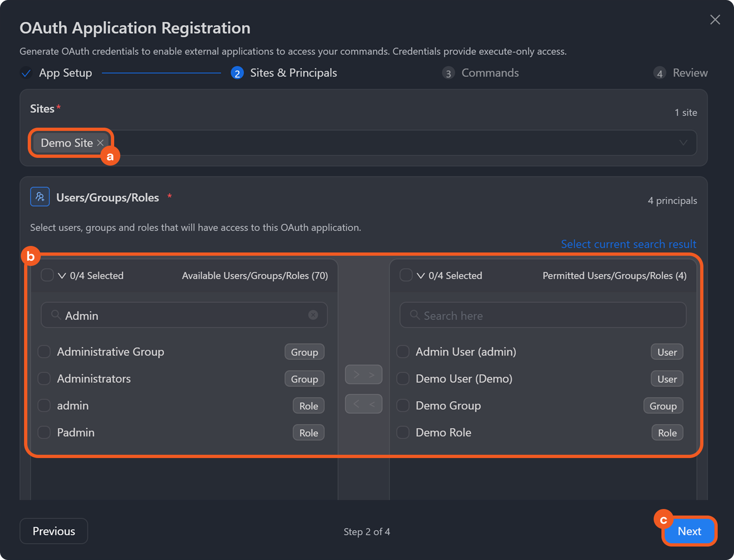
Task: Check the Administrative Group checkbox
Action: 44,352
